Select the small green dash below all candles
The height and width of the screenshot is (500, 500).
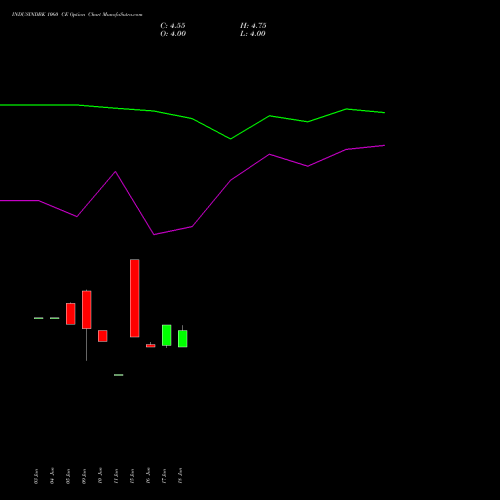(x=119, y=375)
